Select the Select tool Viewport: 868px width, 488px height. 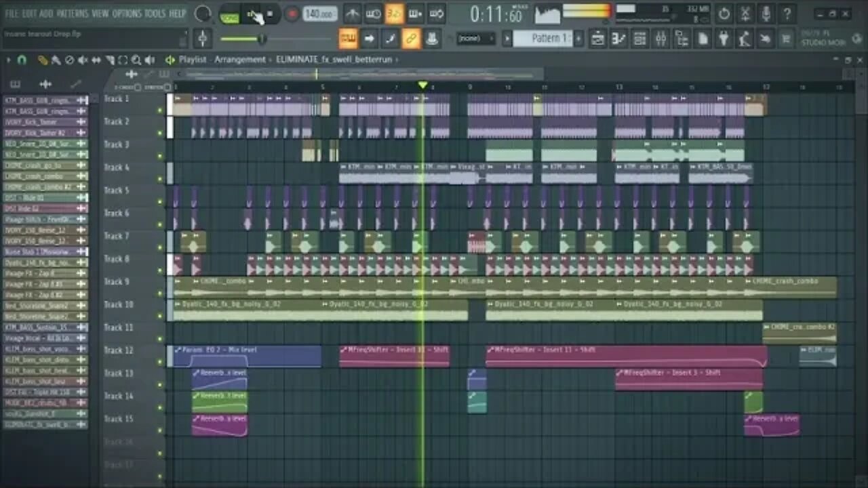(123, 60)
